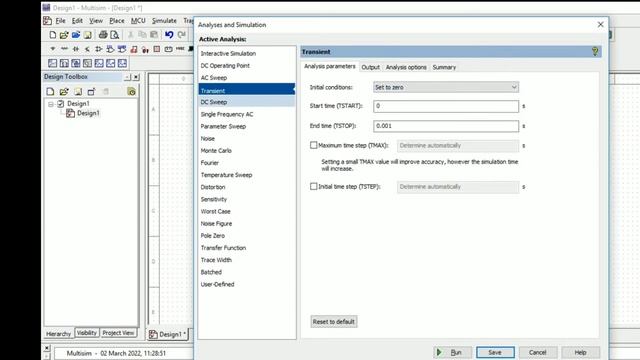Click the End time (TSTOP) input field
Image resolution: width=640 pixels, height=360 pixels.
(446, 126)
